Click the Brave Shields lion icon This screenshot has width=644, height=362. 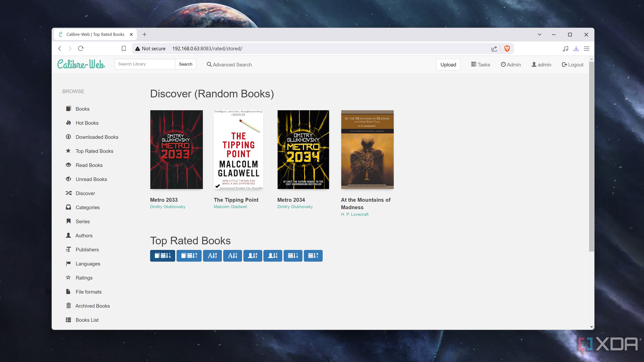click(507, 48)
